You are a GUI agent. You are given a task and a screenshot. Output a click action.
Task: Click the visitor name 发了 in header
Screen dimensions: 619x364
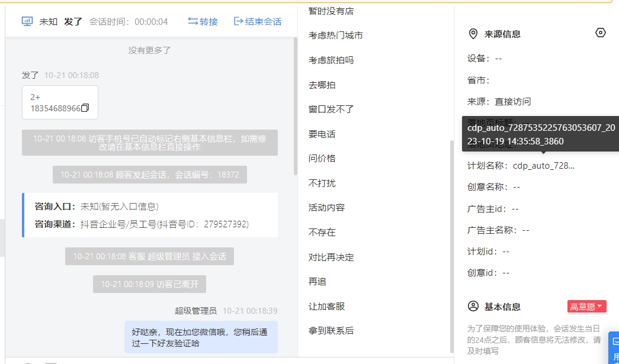73,22
